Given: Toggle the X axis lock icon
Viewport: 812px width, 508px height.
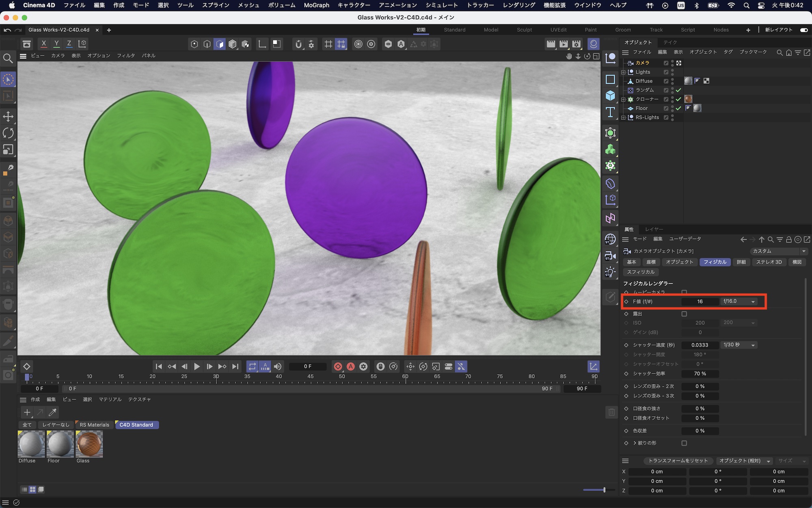Looking at the screenshot, I should click(x=44, y=44).
